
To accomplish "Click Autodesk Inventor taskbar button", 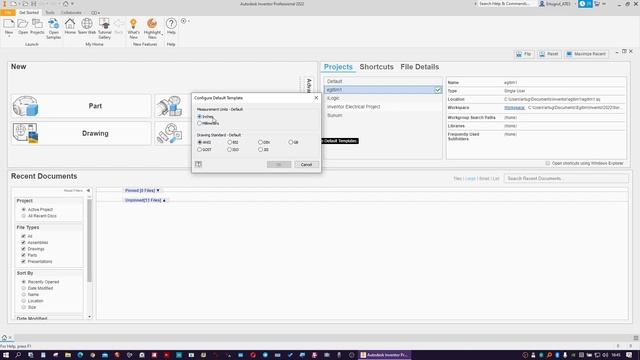I will click(384, 355).
